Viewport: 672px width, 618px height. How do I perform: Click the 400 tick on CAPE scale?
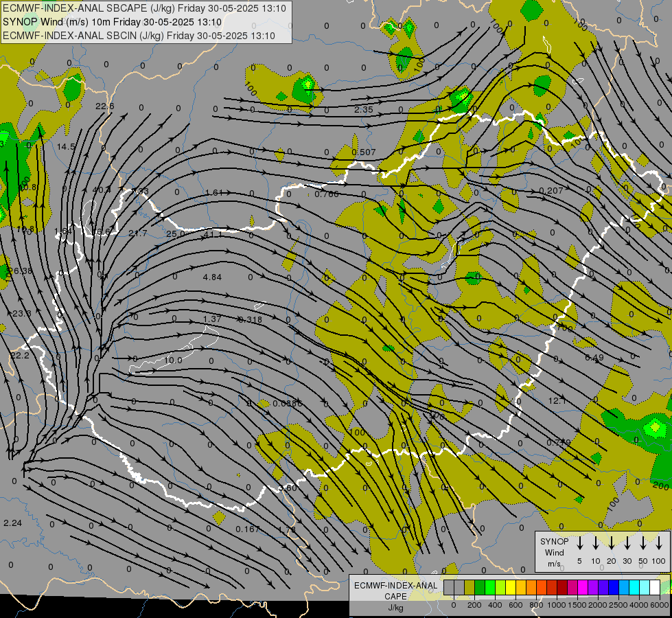(495, 605)
